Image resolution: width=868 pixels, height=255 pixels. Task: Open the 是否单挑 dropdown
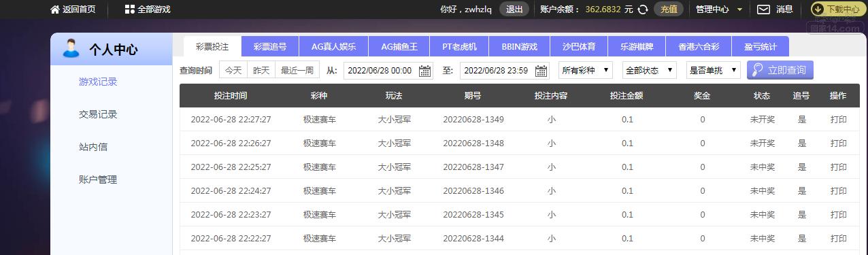click(x=714, y=70)
